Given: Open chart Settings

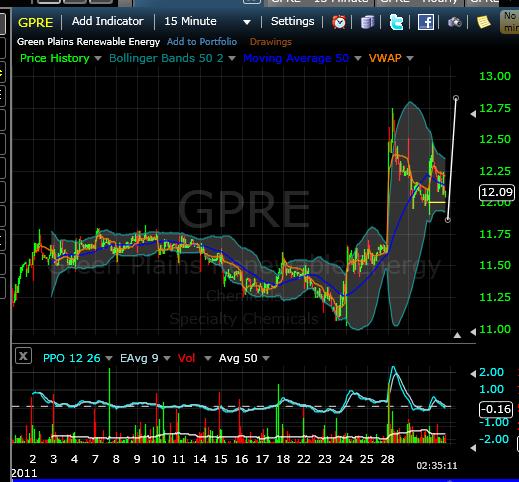Looking at the screenshot, I should pyautogui.click(x=292, y=21).
